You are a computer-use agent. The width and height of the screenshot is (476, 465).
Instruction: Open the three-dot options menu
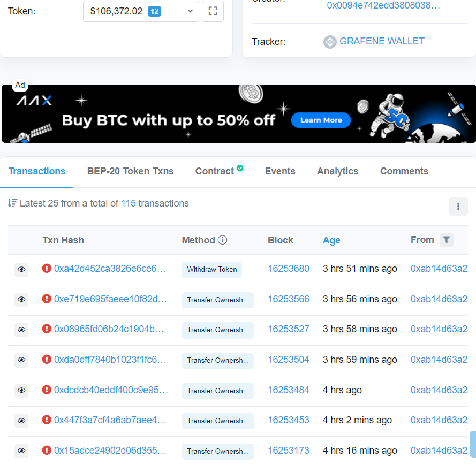pos(458,207)
